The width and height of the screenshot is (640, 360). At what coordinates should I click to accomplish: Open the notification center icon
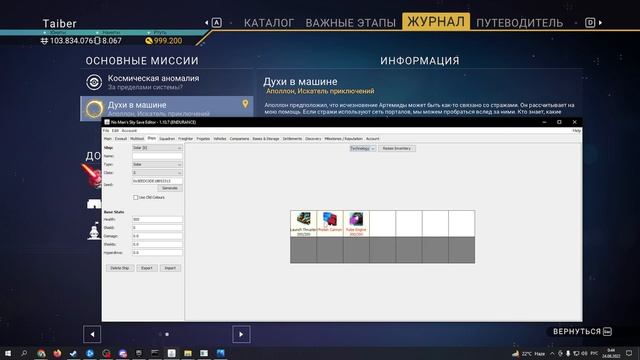[x=629, y=353]
